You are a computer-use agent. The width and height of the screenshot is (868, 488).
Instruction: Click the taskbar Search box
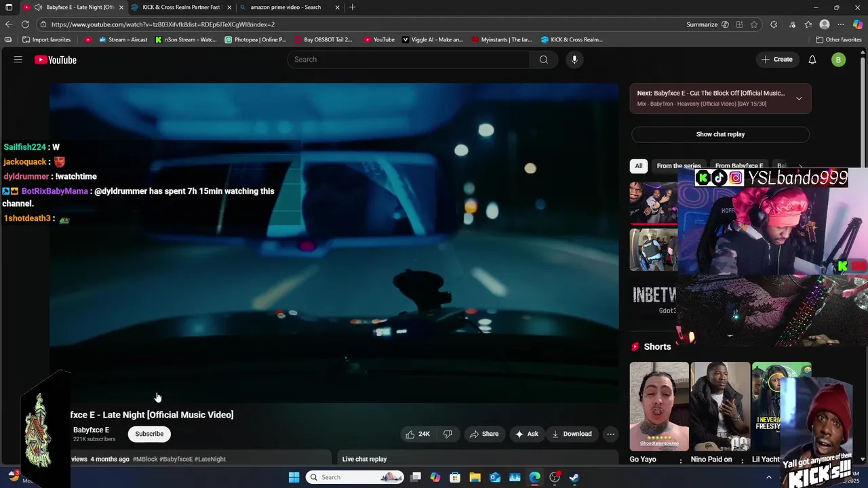tap(355, 477)
